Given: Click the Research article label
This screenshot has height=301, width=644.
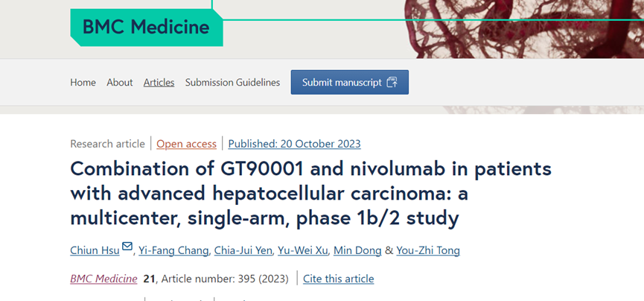Looking at the screenshot, I should point(107,144).
